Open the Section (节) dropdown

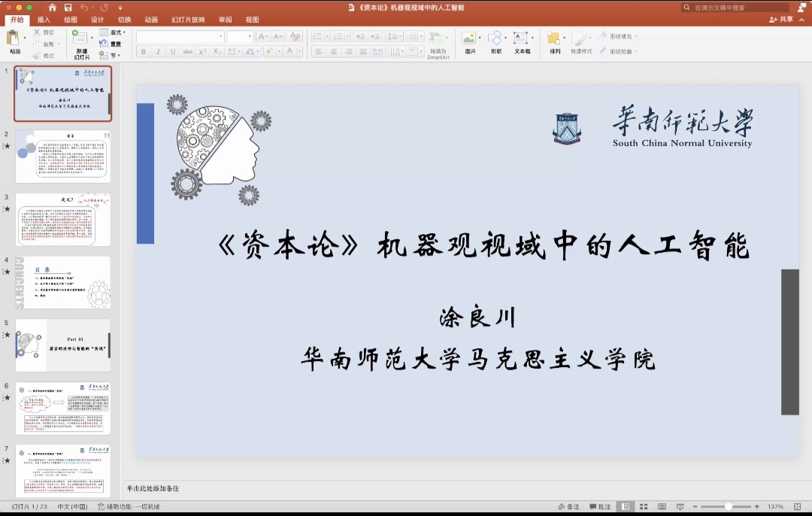coord(114,55)
